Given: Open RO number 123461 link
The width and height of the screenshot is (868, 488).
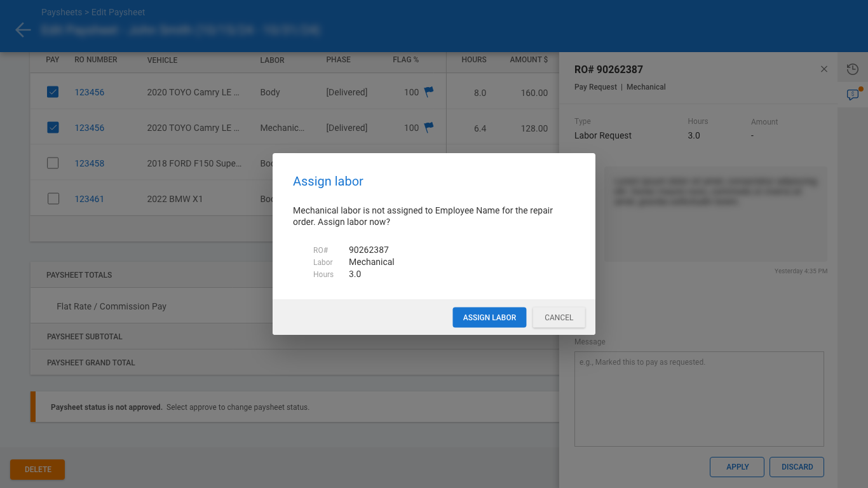Looking at the screenshot, I should click(x=90, y=199).
